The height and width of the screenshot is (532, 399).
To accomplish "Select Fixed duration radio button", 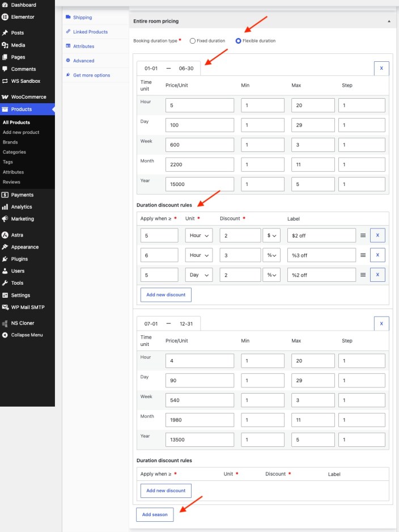I will pos(193,41).
